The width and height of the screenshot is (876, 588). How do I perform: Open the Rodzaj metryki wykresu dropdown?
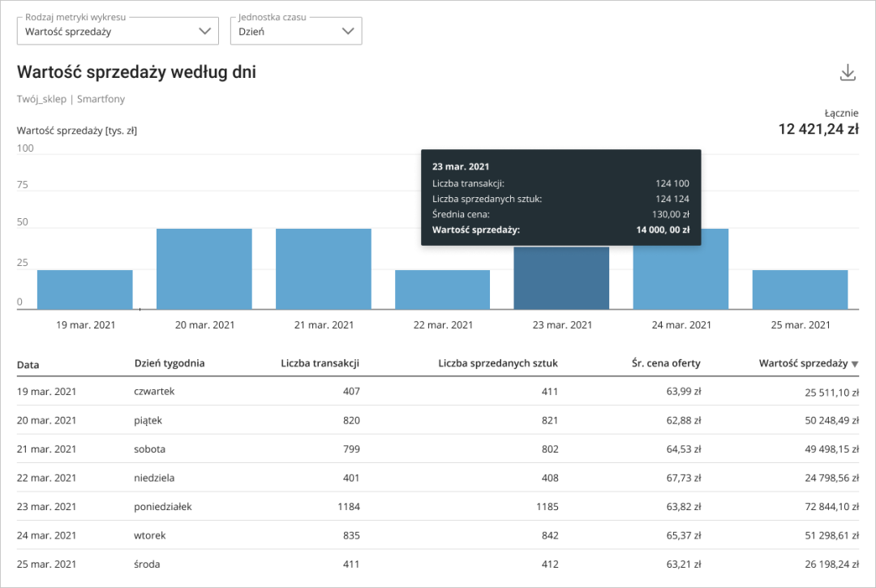tap(118, 32)
